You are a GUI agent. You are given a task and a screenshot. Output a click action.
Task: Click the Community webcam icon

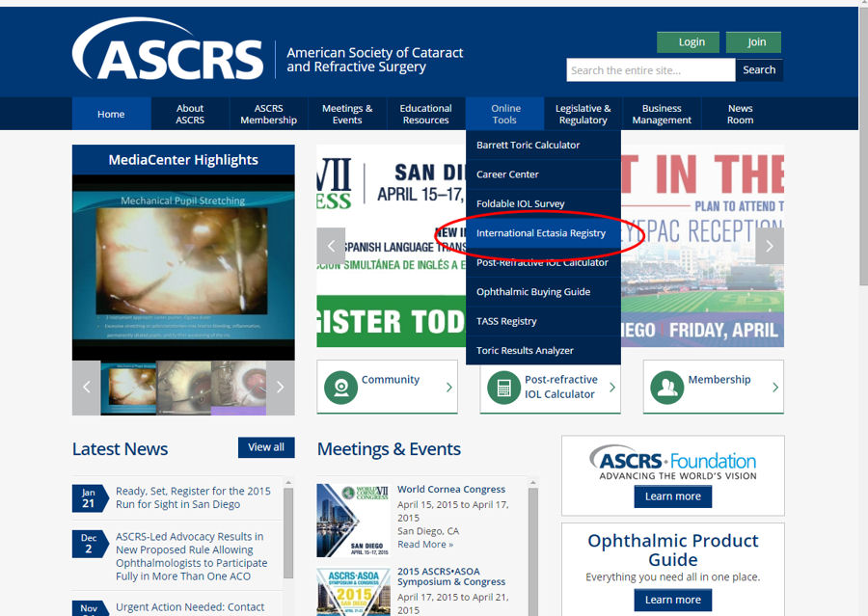click(340, 387)
